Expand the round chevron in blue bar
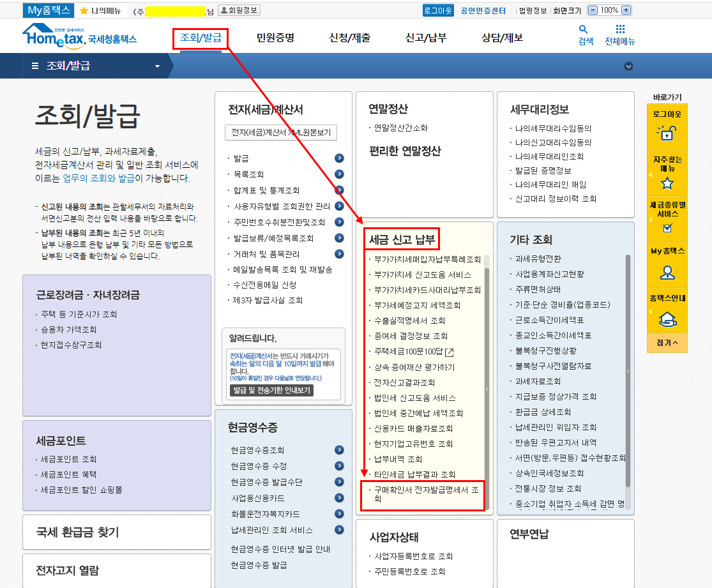The image size is (712, 588). pyautogui.click(x=628, y=66)
